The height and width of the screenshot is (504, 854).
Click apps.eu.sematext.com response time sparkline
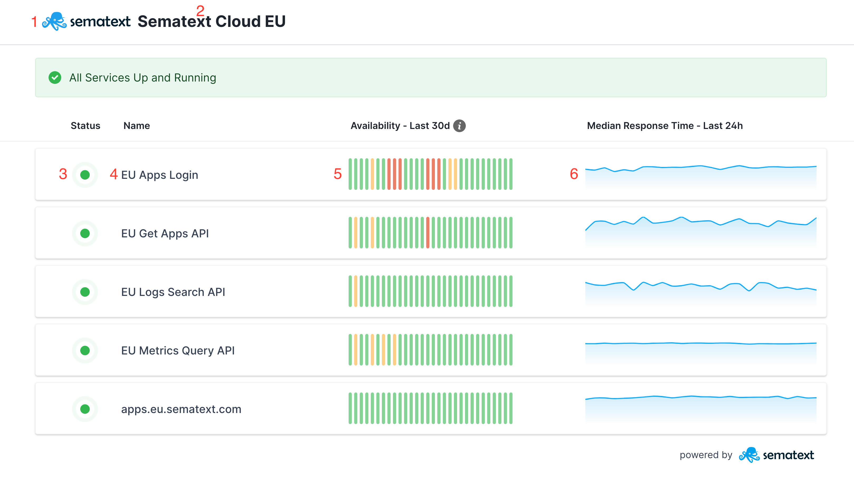[x=701, y=410]
